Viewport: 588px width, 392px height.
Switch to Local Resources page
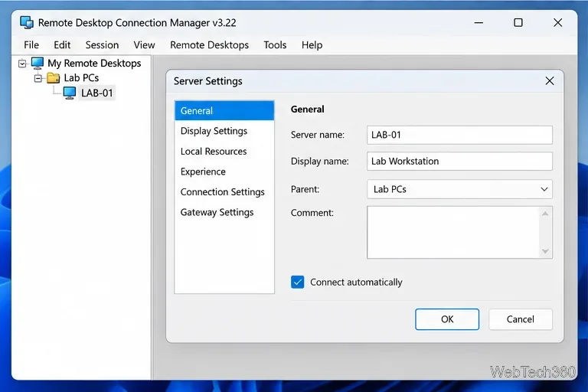click(x=224, y=151)
